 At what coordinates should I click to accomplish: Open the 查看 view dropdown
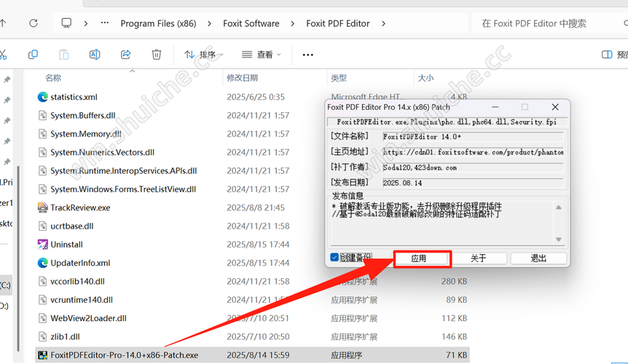coord(262,55)
